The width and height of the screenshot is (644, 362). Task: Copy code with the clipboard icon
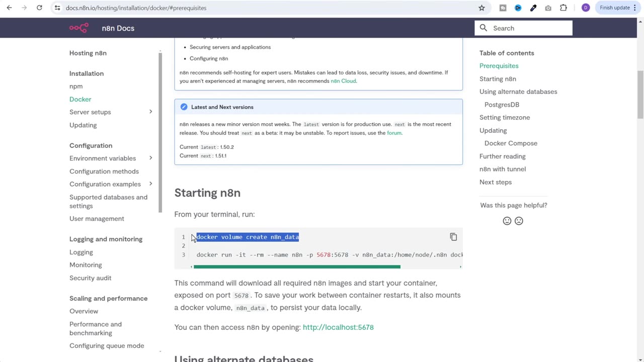pyautogui.click(x=453, y=237)
